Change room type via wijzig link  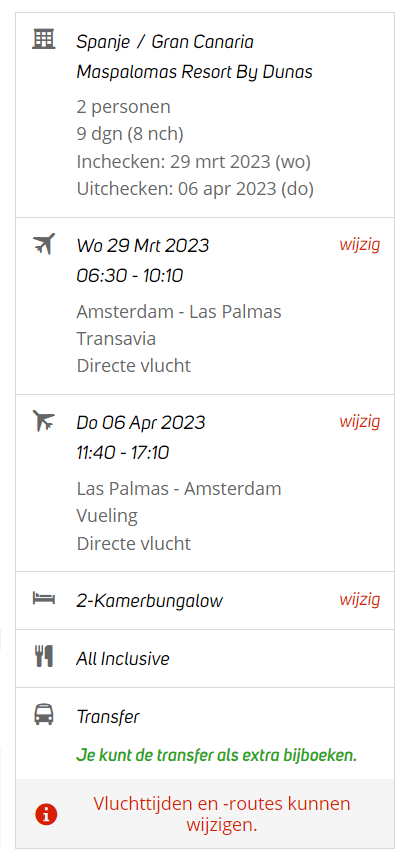pyautogui.click(x=359, y=599)
